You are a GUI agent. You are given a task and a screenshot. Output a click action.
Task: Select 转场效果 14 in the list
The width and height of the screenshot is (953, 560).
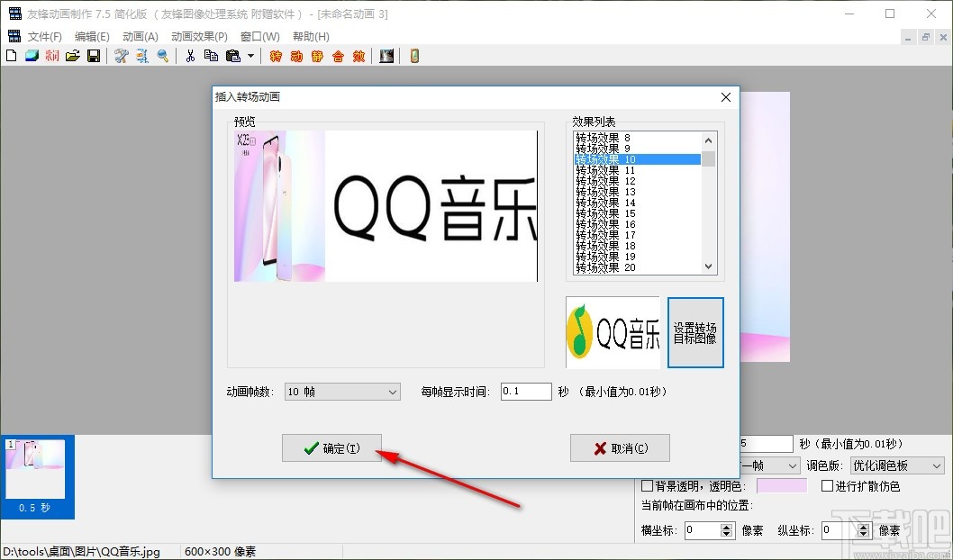(637, 203)
